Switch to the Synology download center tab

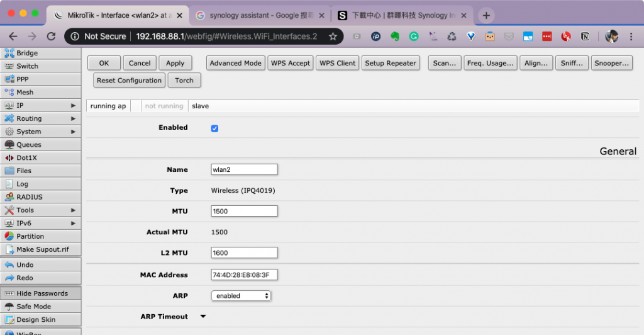point(402,15)
